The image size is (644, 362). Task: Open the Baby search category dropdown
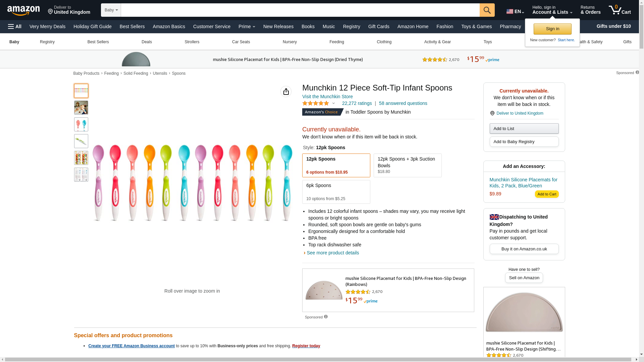click(111, 10)
